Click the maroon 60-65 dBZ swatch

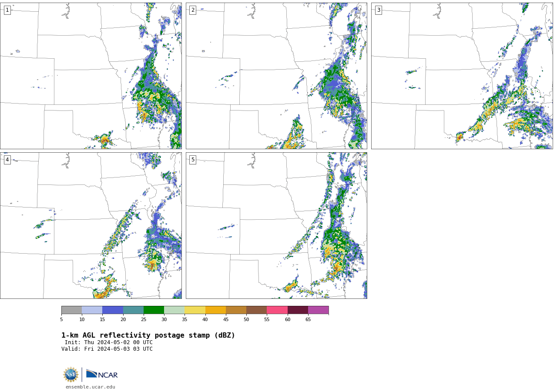tap(298, 310)
